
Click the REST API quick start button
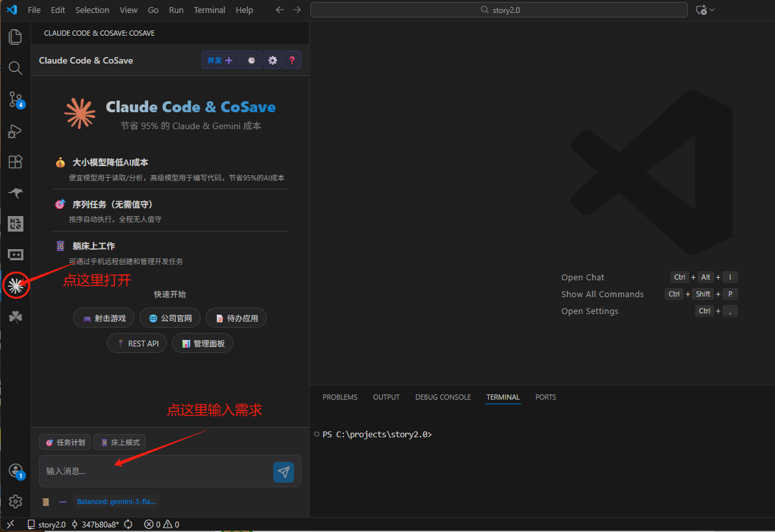coord(137,343)
